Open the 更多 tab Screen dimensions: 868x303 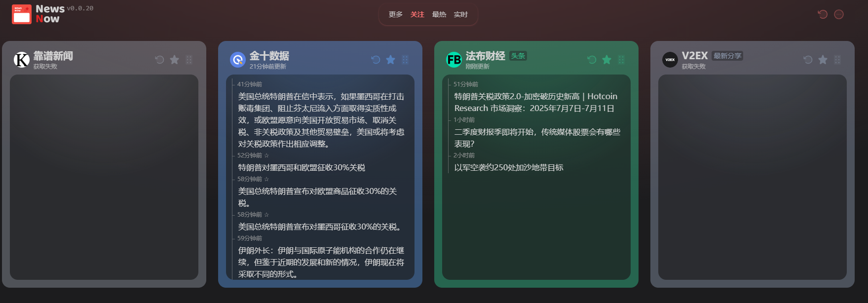[396, 14]
